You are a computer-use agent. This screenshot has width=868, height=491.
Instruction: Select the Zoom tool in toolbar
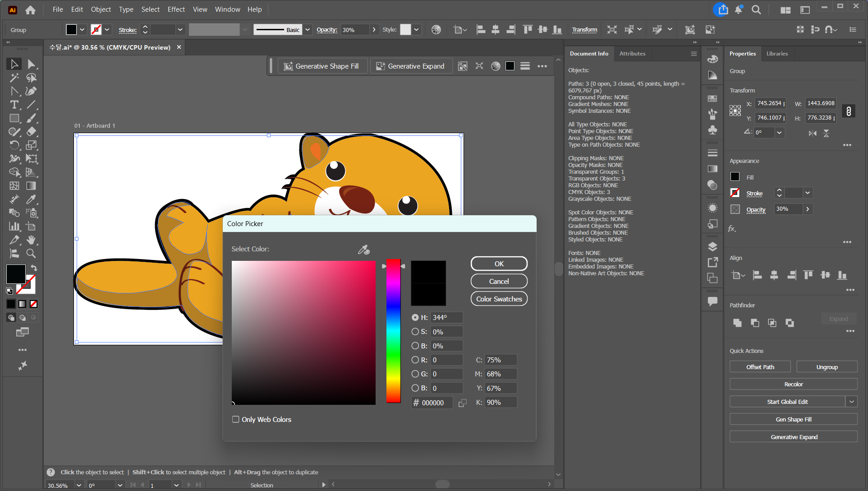(x=31, y=254)
